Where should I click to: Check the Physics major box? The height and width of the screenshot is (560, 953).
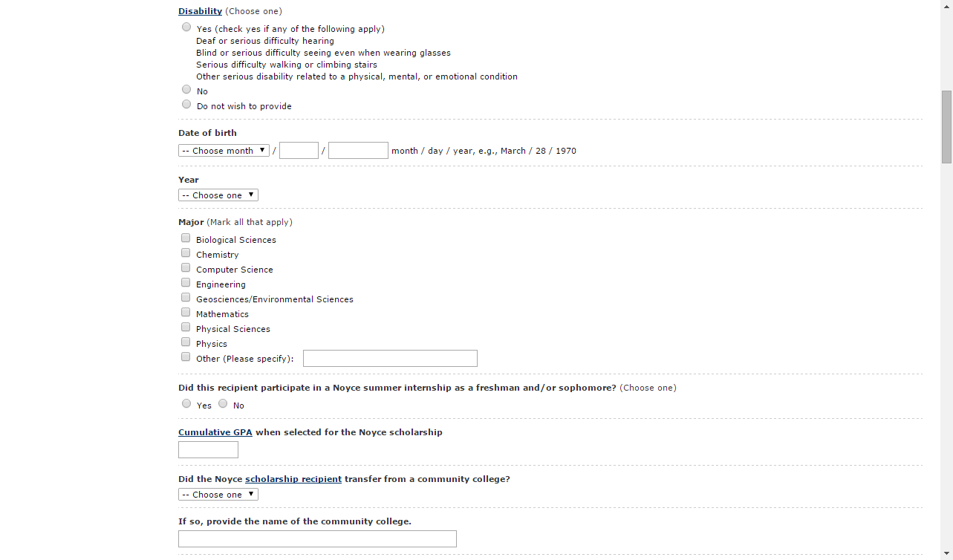(186, 342)
